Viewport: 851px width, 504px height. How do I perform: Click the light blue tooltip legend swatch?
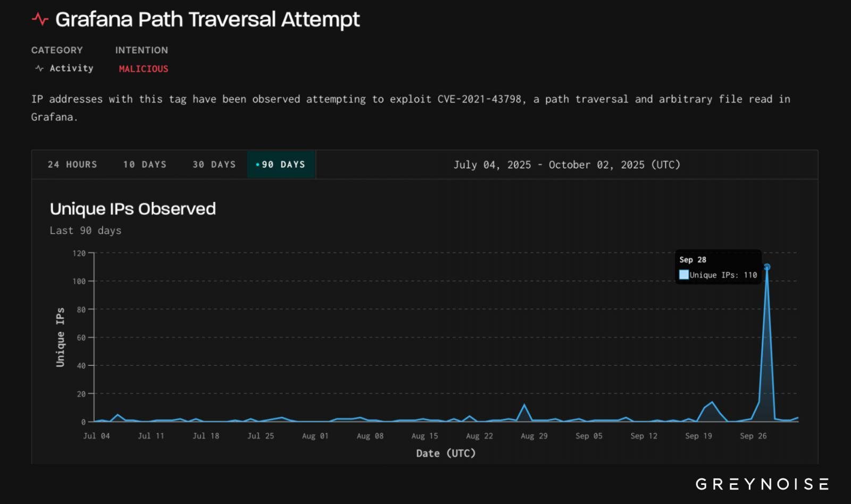tap(683, 275)
